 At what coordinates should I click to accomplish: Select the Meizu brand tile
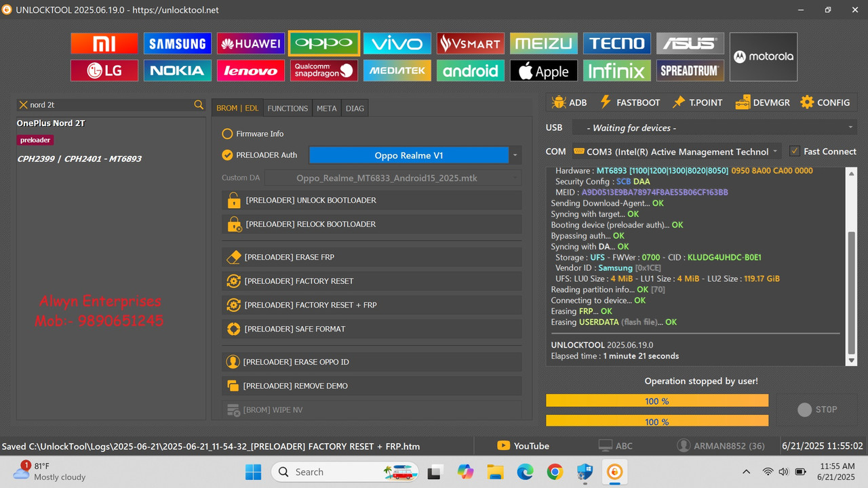(544, 43)
